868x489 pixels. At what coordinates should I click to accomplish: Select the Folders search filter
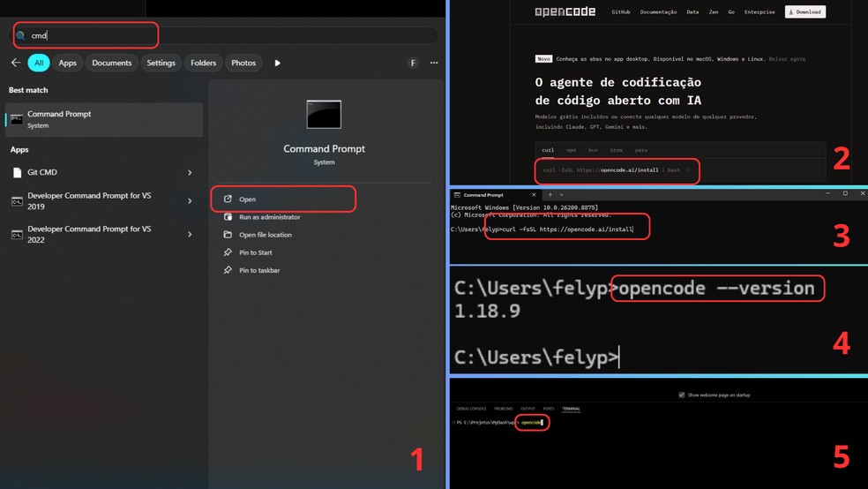[203, 63]
